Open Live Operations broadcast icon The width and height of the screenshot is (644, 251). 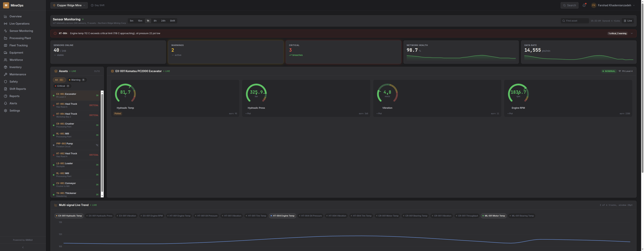pyautogui.click(x=6, y=24)
